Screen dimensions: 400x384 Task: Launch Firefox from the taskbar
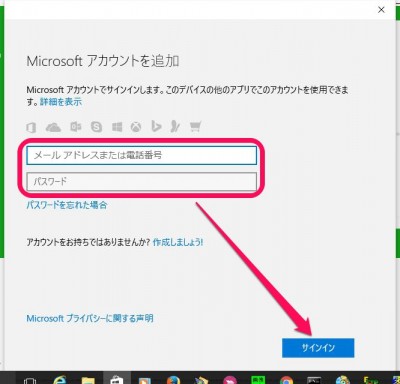tap(173, 380)
